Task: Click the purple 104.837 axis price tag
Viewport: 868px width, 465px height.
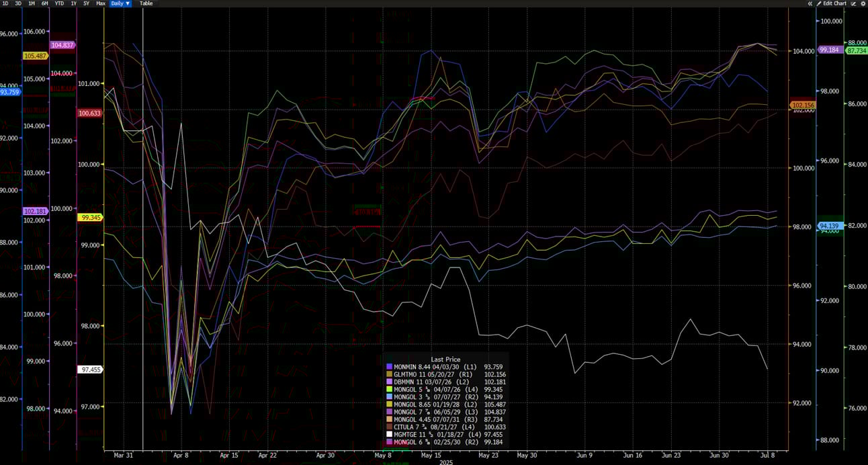Action: click(62, 45)
